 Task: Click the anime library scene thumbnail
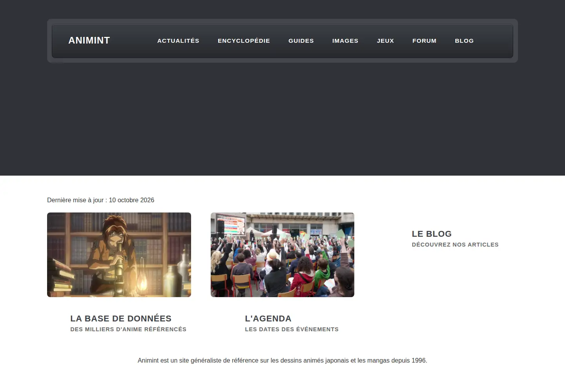[119, 255]
